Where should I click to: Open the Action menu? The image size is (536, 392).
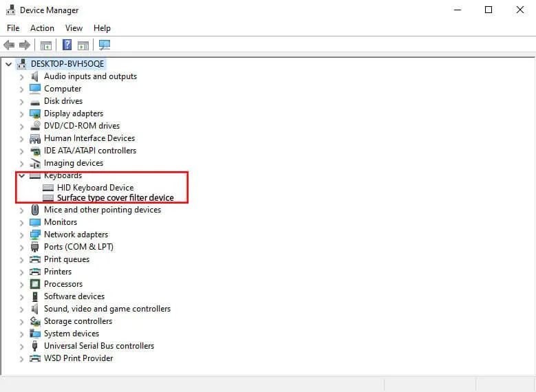tap(42, 28)
